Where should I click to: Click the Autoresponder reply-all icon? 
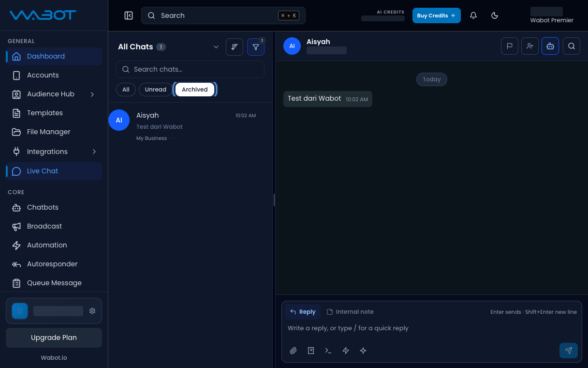16,264
